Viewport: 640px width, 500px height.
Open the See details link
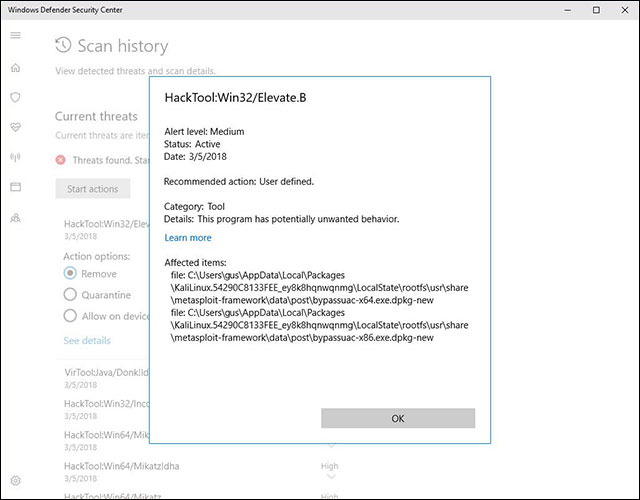[x=87, y=340]
